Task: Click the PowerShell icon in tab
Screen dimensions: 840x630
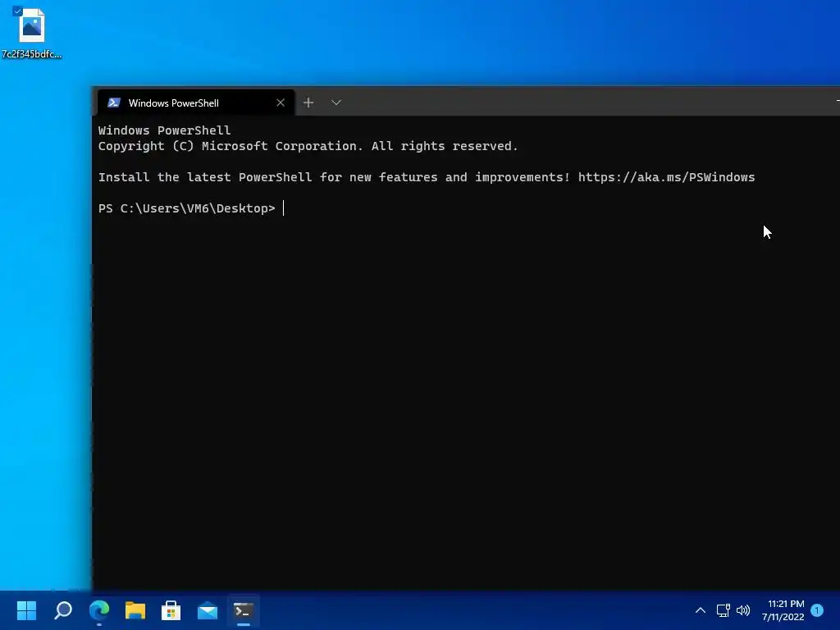Action: pyautogui.click(x=113, y=103)
